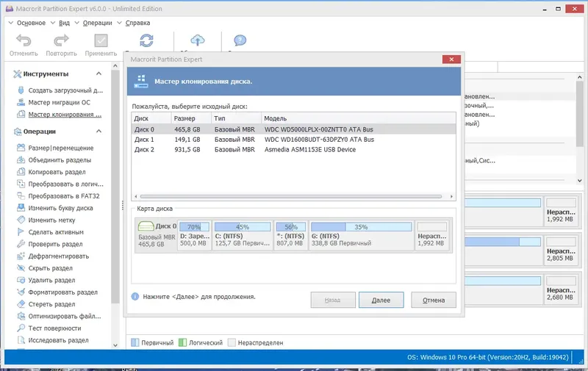Click right arrow of disk list scrollbar
This screenshot has width=588, height=371.
[x=451, y=196]
